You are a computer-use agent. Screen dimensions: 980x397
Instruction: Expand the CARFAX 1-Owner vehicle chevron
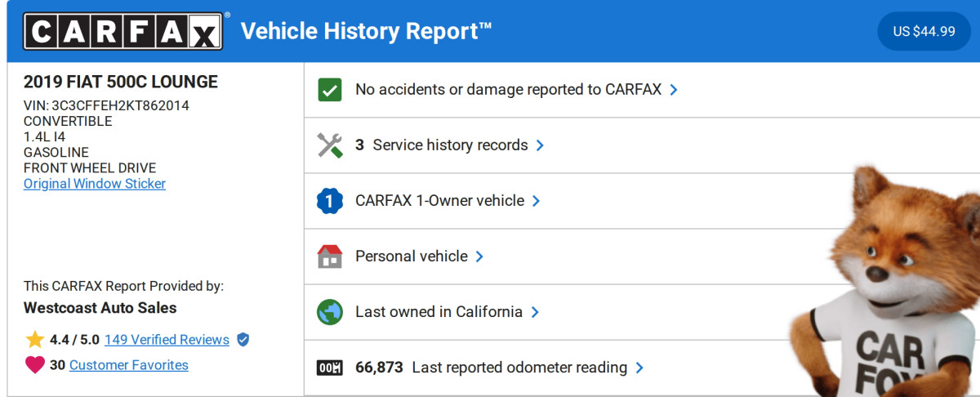pyautogui.click(x=536, y=201)
